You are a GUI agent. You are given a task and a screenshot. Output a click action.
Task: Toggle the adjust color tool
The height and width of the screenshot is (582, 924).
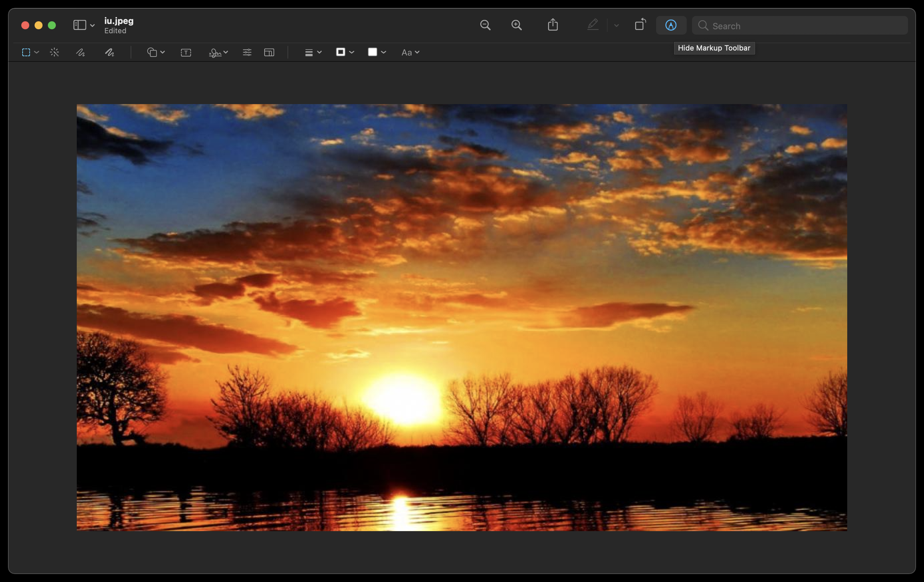(247, 52)
